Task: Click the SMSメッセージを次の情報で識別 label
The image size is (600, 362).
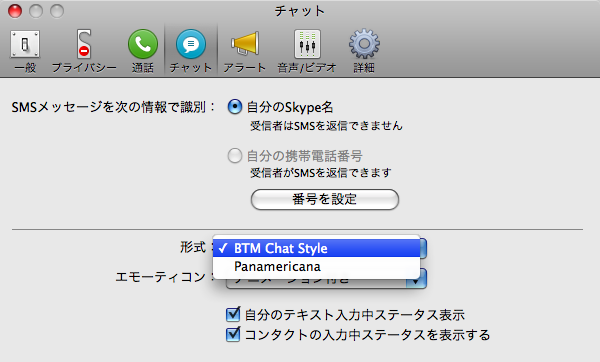Action: coord(114,107)
